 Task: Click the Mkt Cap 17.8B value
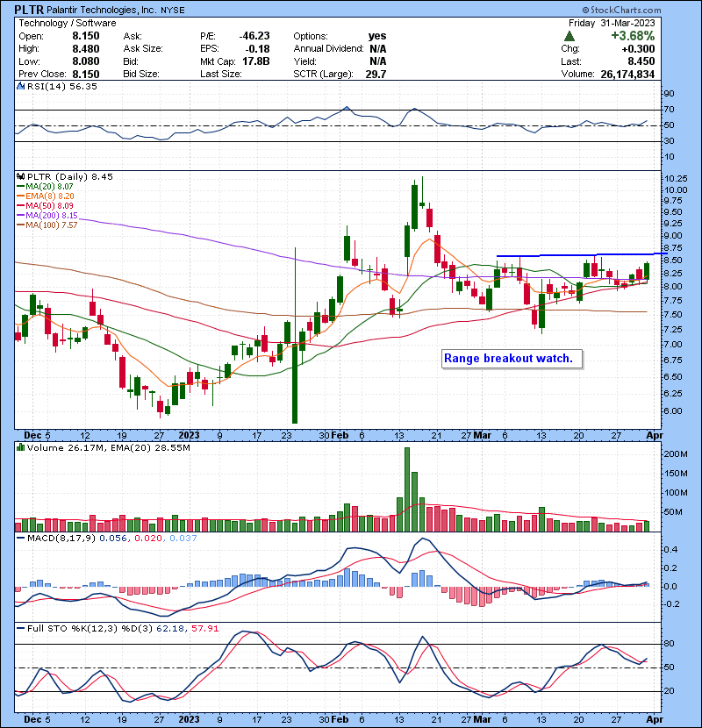click(255, 61)
